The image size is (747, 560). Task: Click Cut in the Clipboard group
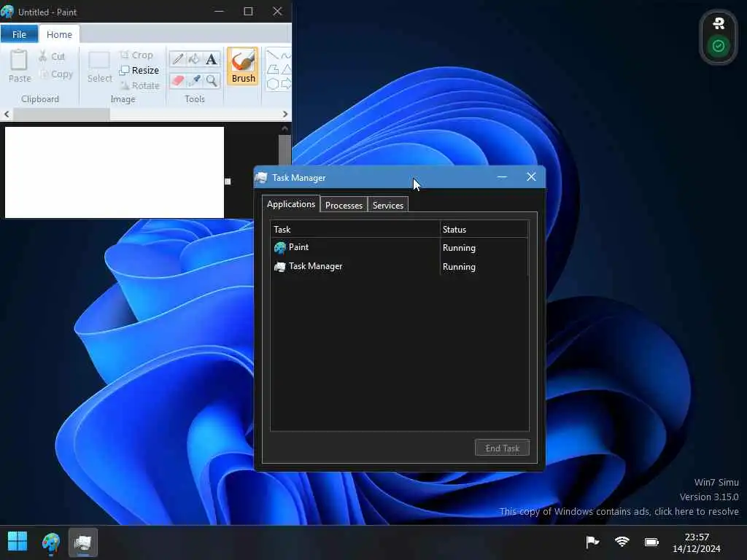pyautogui.click(x=52, y=56)
